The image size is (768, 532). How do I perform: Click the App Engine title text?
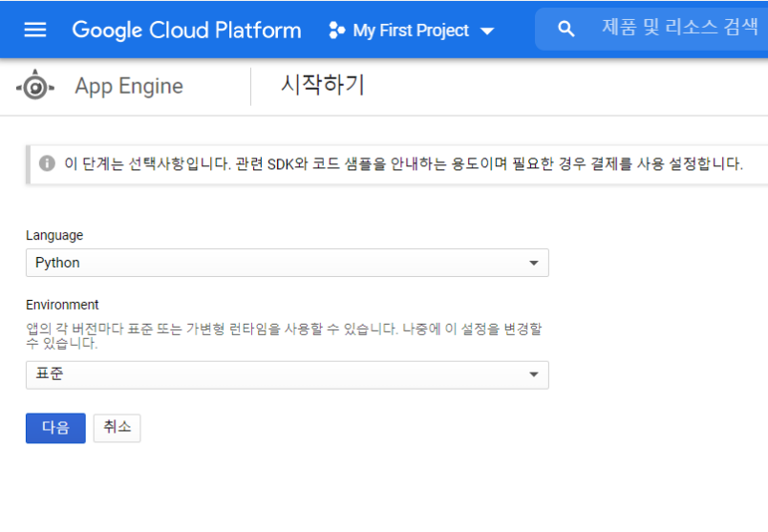point(129,86)
